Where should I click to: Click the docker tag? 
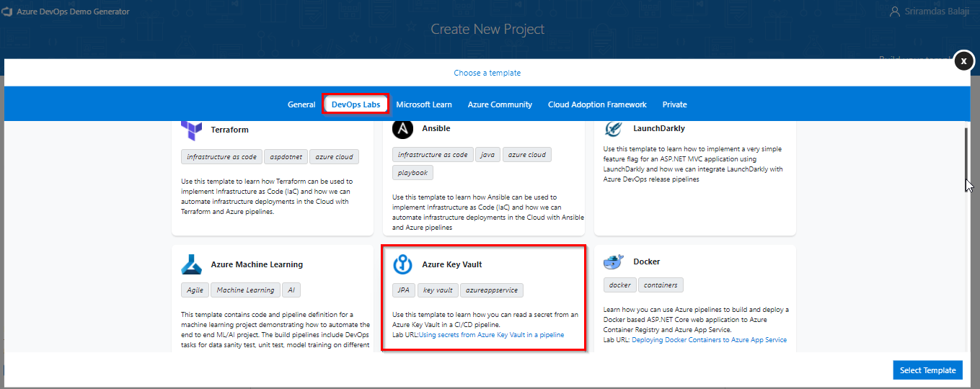620,285
